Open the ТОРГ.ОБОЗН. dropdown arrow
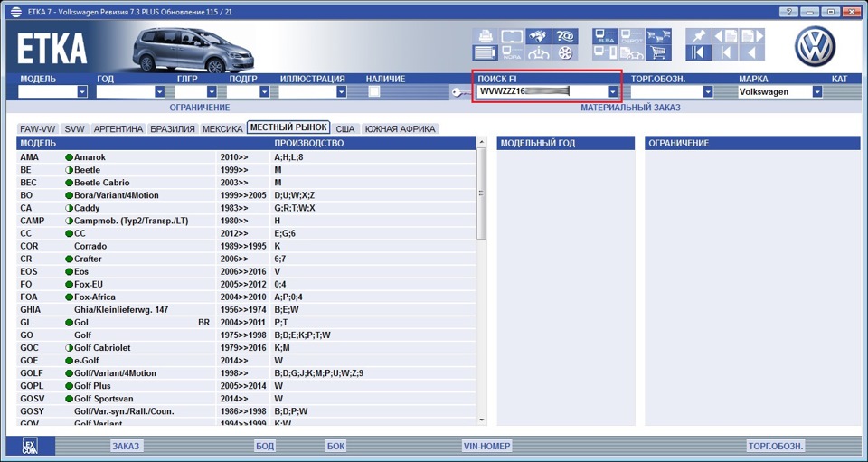Viewport: 868px width, 462px height. click(x=707, y=92)
